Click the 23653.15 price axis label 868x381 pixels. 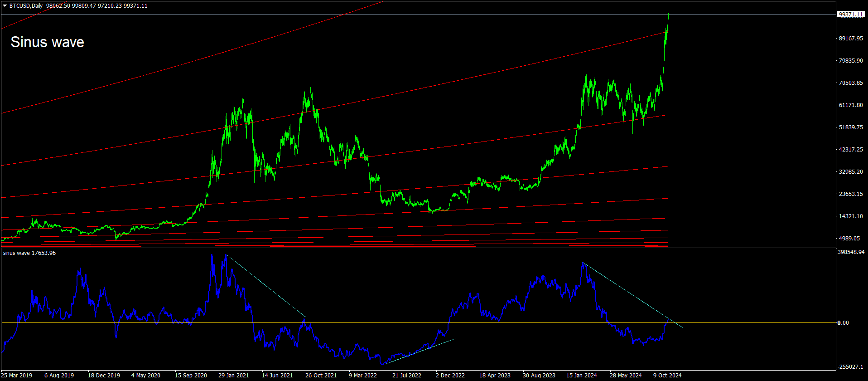pos(851,194)
